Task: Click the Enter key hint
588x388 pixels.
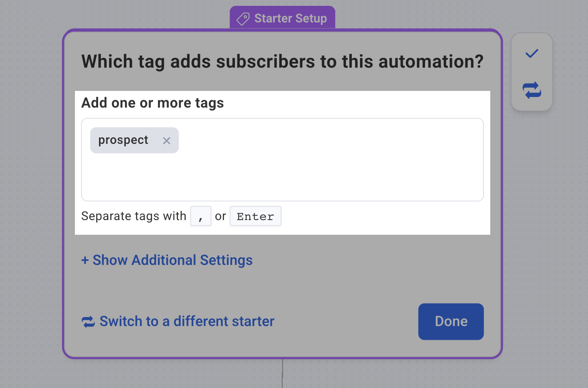Action: 255,216
